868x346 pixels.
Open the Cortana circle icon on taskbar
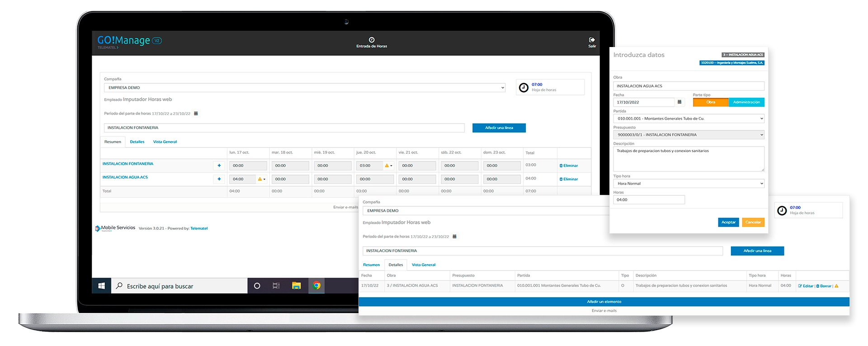point(257,286)
